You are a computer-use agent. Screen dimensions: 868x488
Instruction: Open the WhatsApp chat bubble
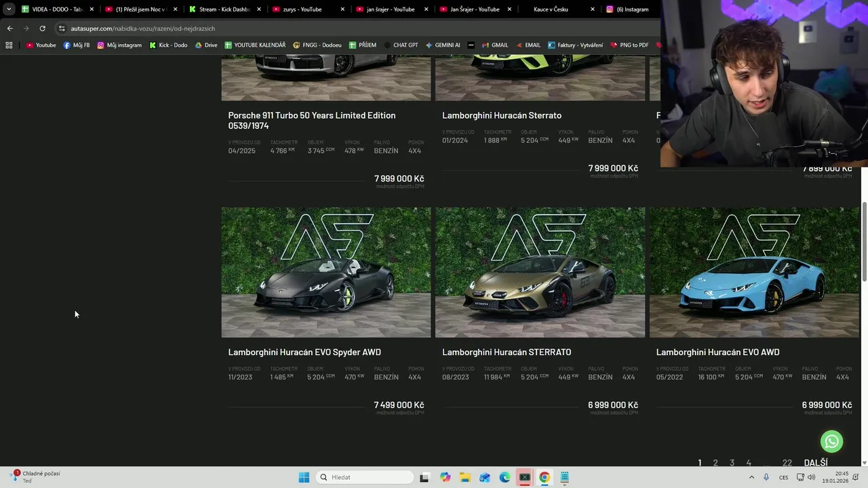(831, 441)
